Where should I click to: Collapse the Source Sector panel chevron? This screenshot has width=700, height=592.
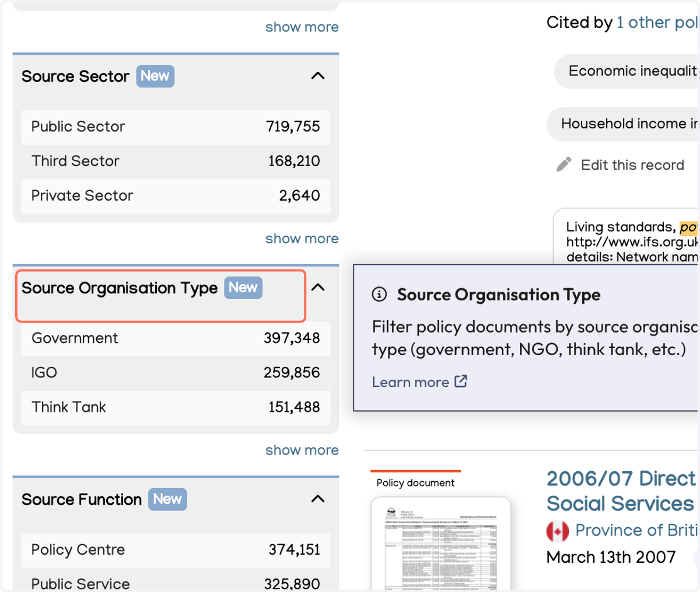point(318,76)
